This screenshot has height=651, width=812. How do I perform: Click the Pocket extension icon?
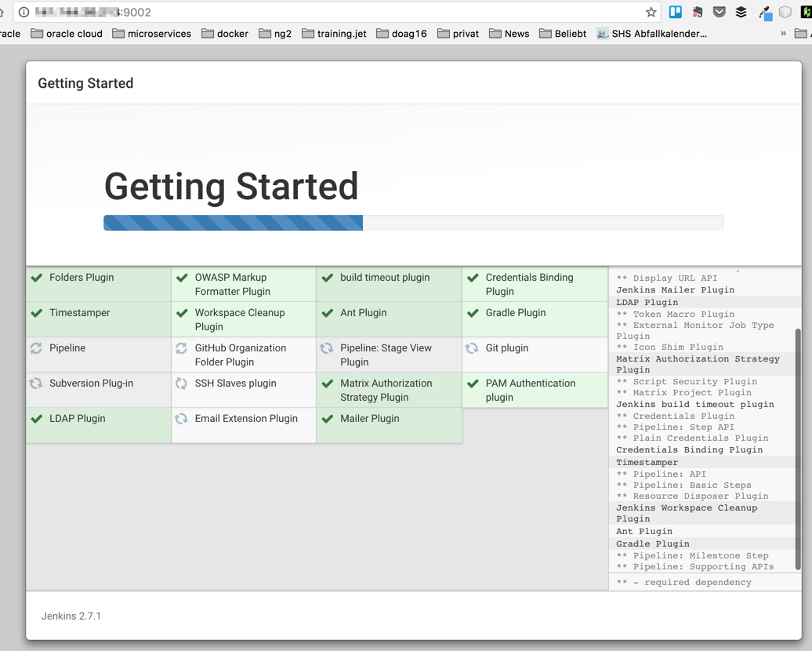(720, 12)
